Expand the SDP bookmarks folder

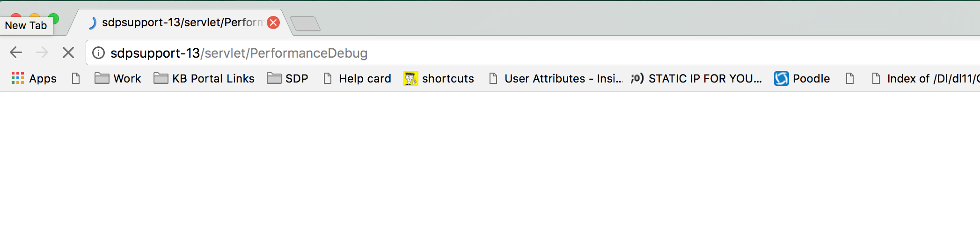(287, 78)
